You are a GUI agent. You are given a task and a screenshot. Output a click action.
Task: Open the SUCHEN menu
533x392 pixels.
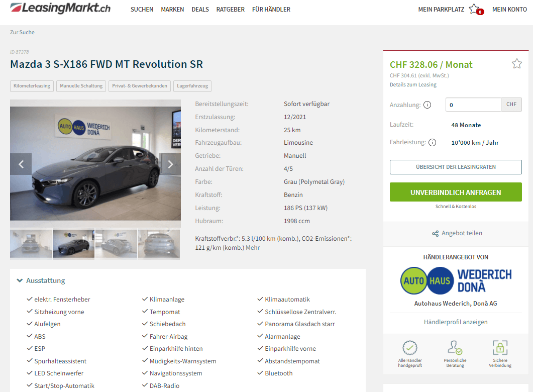click(x=142, y=10)
